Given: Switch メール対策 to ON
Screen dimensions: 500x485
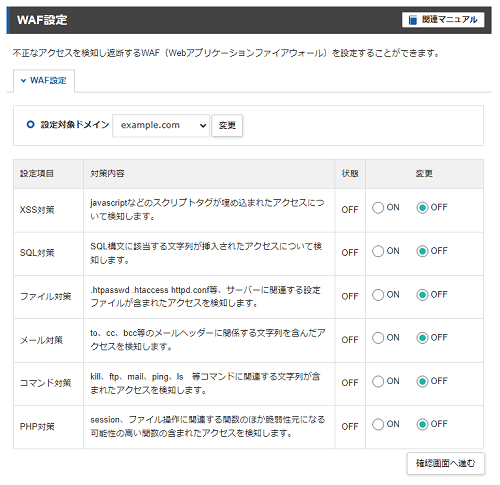Looking at the screenshot, I should click(378, 338).
